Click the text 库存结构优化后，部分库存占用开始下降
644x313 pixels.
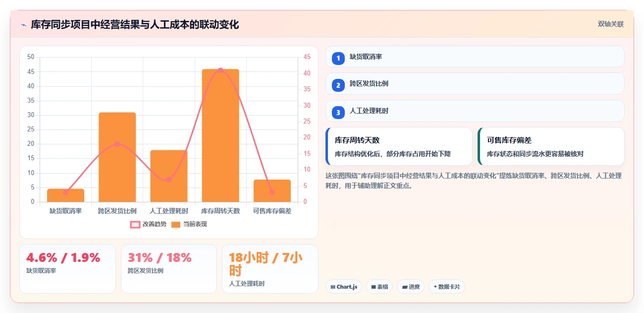[393, 154]
